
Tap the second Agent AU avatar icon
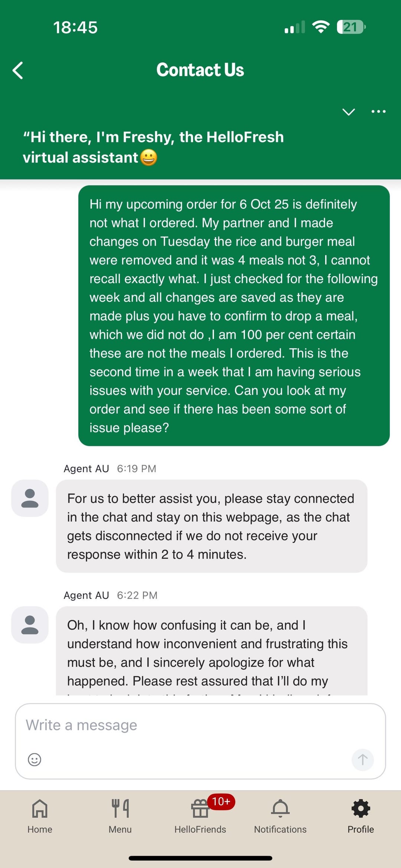click(x=30, y=625)
